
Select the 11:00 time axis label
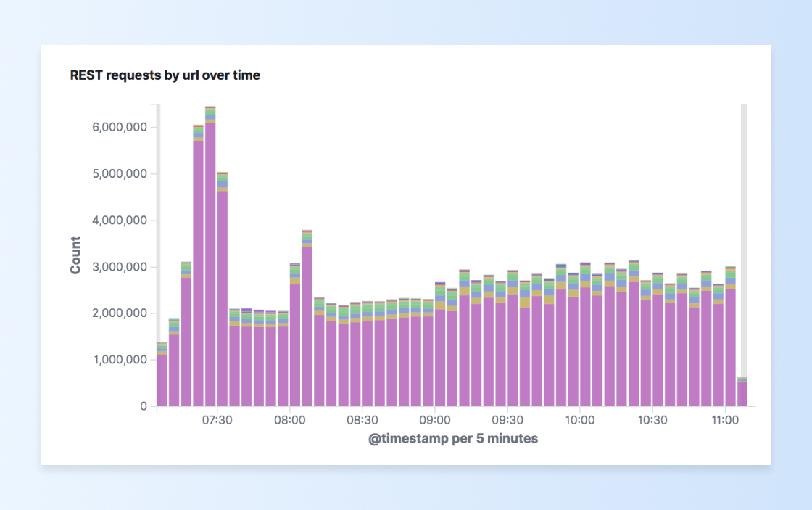[725, 420]
